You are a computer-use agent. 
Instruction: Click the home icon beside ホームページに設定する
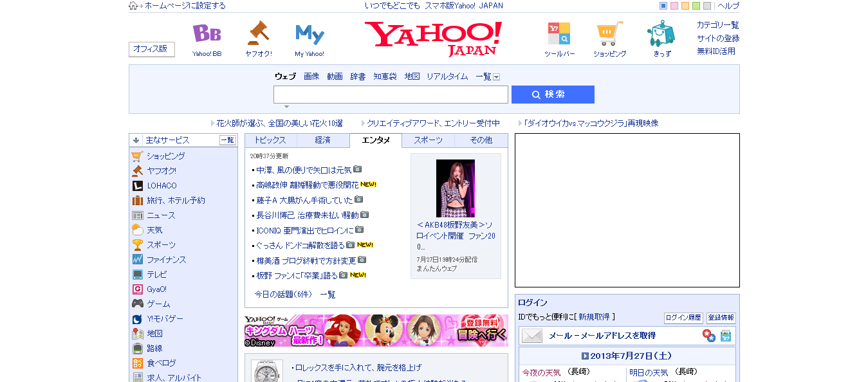click(134, 6)
